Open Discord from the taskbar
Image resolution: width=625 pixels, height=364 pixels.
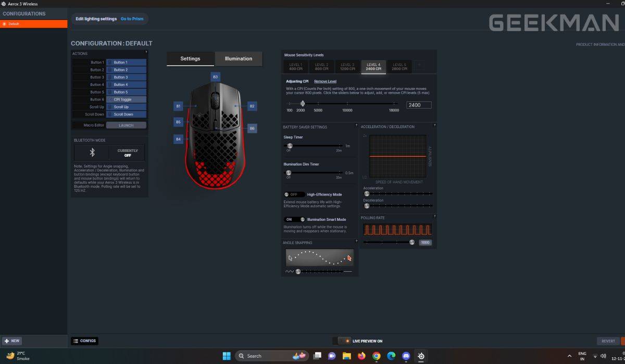click(406, 356)
